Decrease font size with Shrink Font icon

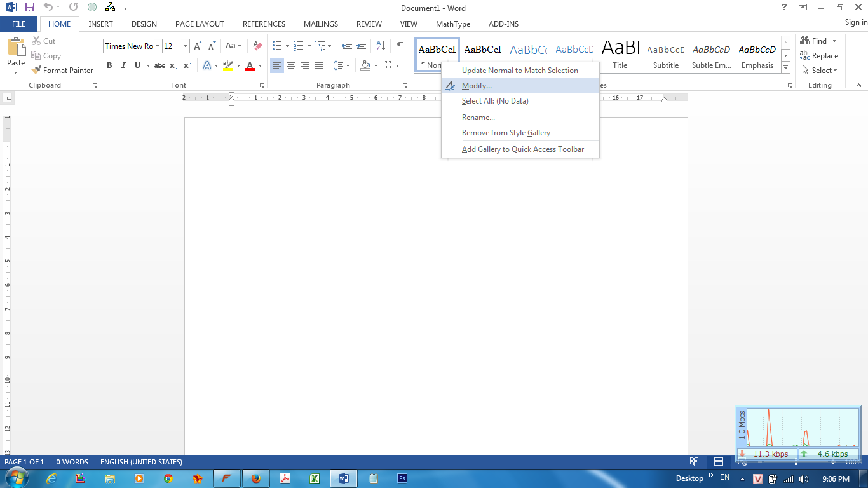pyautogui.click(x=212, y=46)
